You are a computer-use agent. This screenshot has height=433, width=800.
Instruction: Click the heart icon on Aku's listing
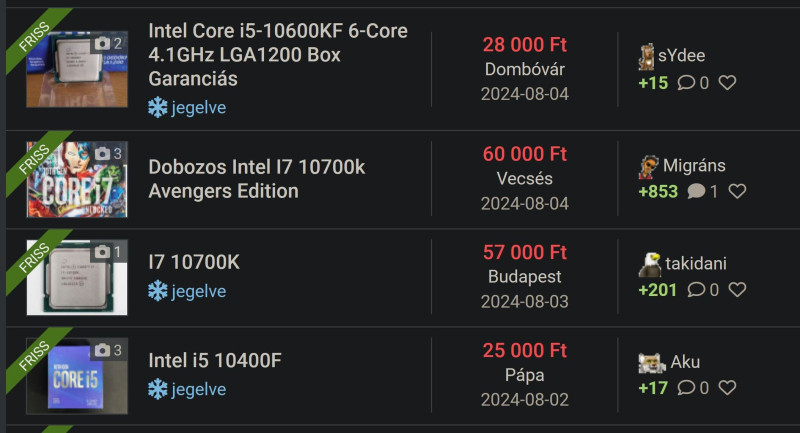click(728, 388)
